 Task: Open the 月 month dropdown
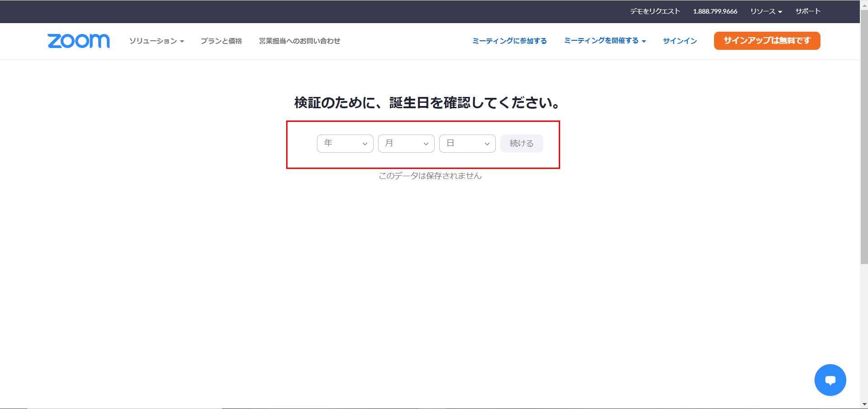coord(406,143)
